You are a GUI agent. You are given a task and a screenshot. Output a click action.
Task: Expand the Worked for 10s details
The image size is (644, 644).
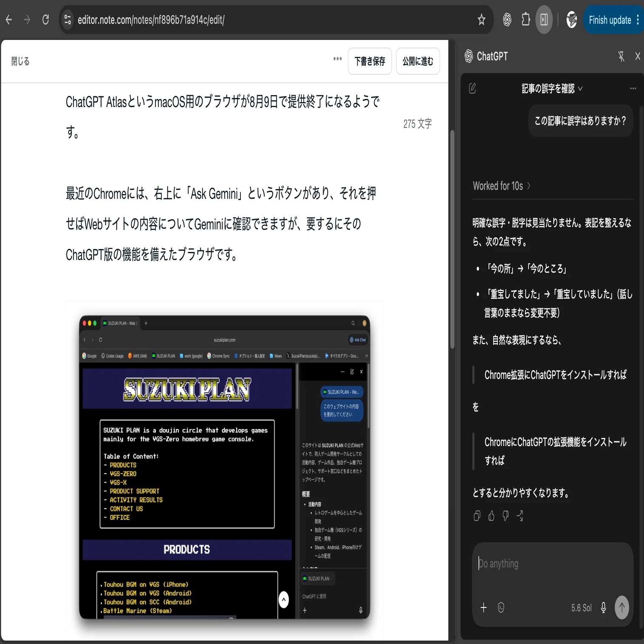tap(502, 186)
